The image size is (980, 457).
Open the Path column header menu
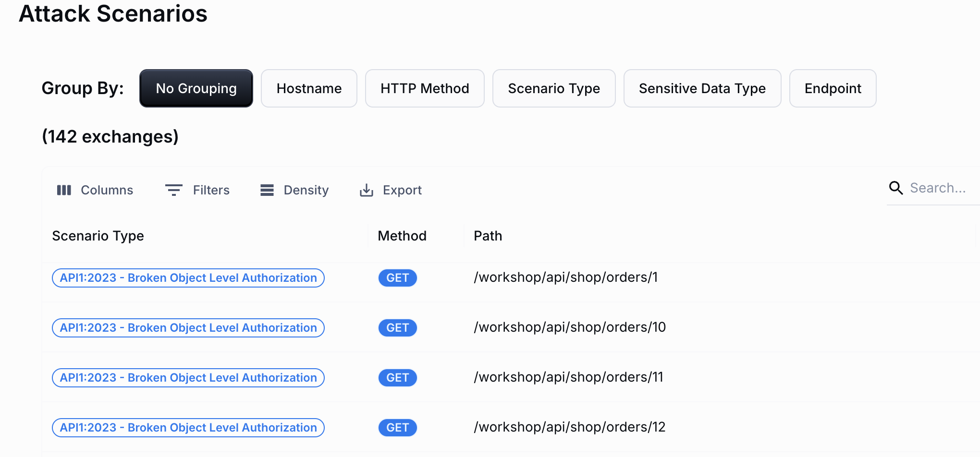488,236
